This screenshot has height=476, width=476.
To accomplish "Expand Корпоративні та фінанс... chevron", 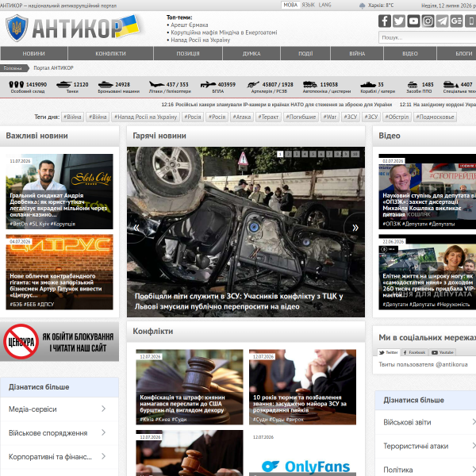I will (x=103, y=456).
